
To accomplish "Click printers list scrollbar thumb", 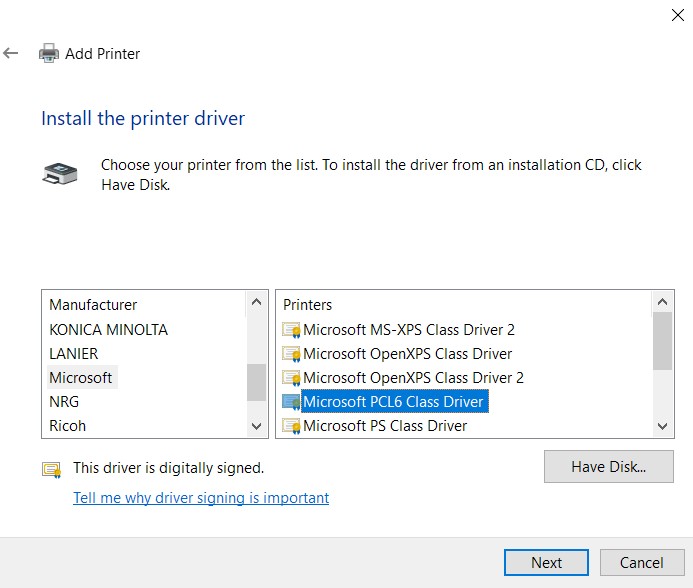I will 663,341.
